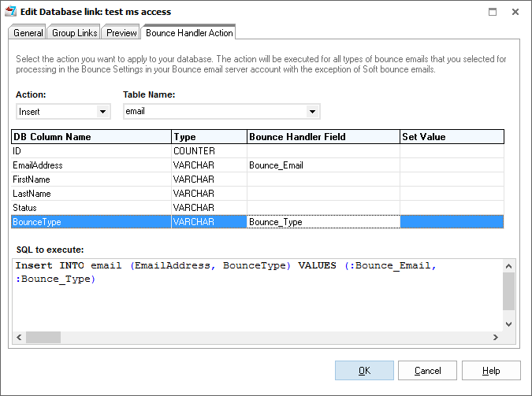Confirm changes with the OK button
The image size is (532, 396).
(364, 370)
